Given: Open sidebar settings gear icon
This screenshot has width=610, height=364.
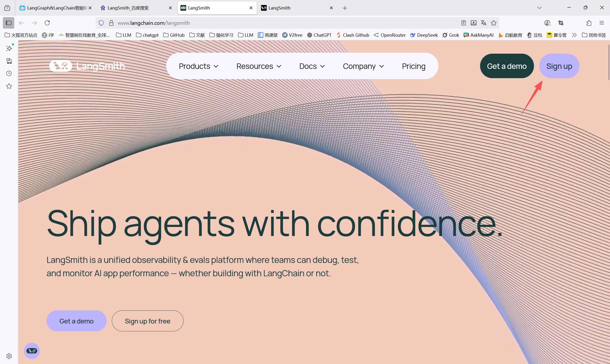Looking at the screenshot, I should click(x=9, y=356).
